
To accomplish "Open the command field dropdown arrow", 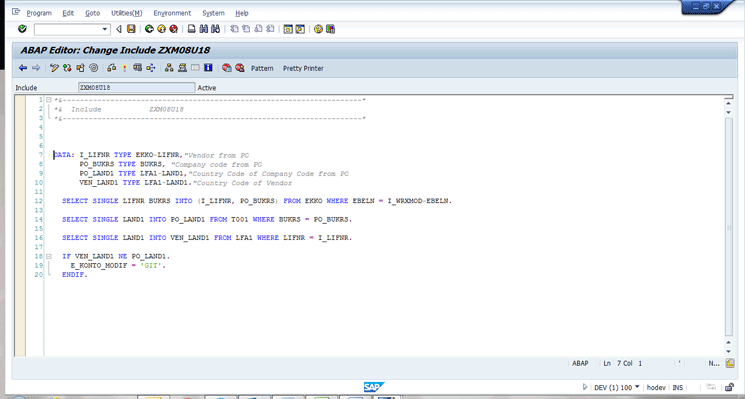I will [105, 29].
